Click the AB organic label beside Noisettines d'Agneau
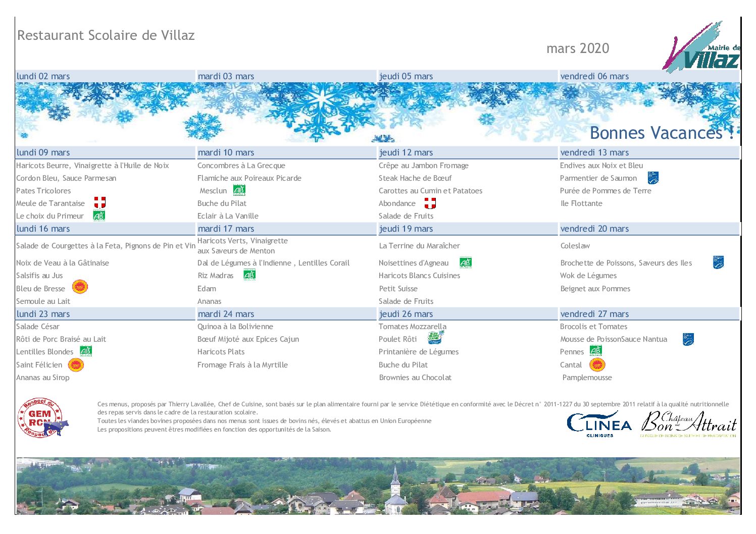This screenshot has height=534, width=756. coord(466,262)
